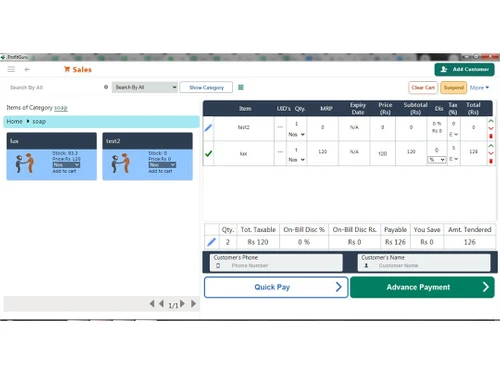Edit the lux discount value field
Viewport: 500px width, 375px height.
[x=437, y=150]
